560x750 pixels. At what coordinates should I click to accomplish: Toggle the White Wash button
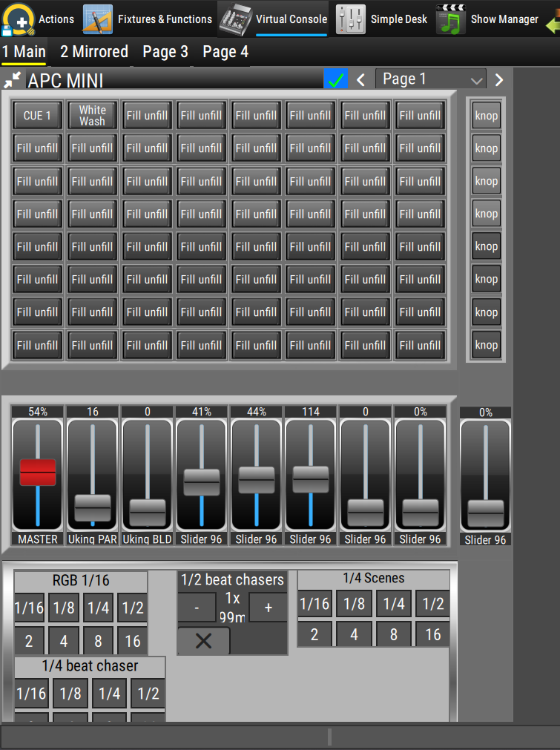[x=92, y=115]
